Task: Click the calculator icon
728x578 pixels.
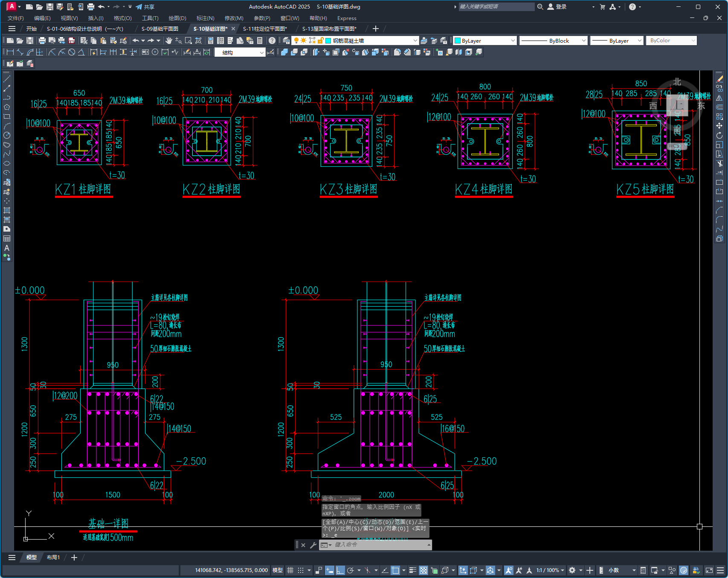Action: coord(260,41)
